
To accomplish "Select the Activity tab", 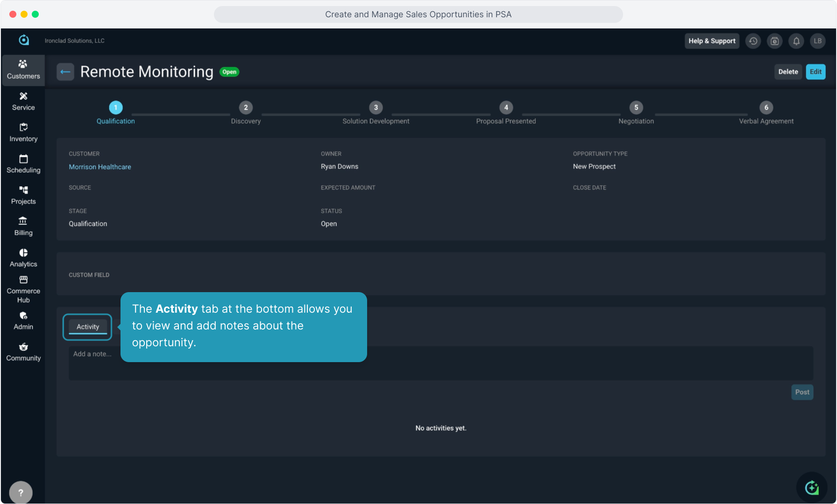I will pos(88,327).
